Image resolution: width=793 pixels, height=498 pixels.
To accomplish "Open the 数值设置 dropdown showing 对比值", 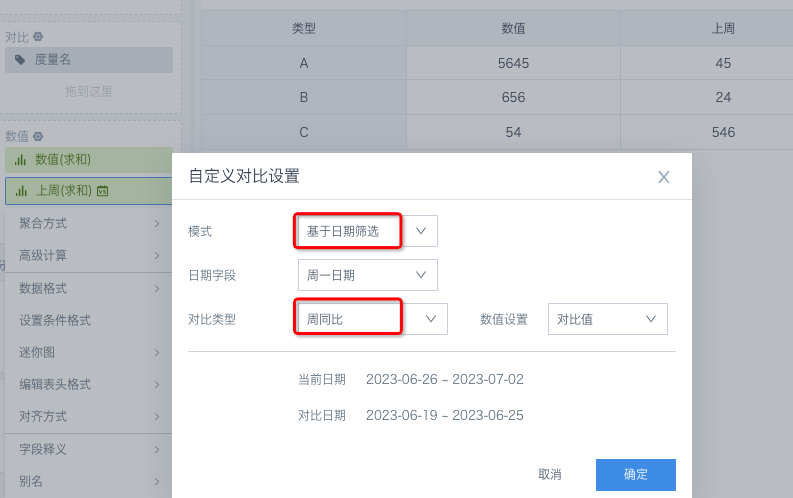I will [x=607, y=319].
